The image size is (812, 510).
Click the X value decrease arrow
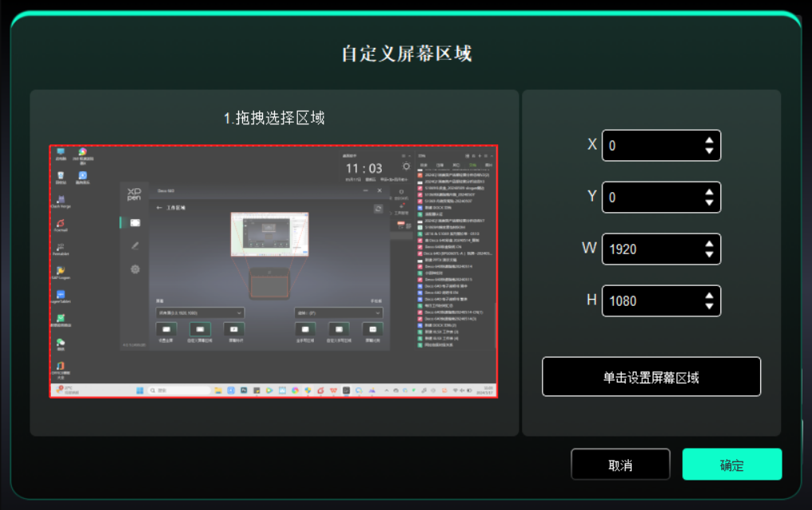point(709,151)
